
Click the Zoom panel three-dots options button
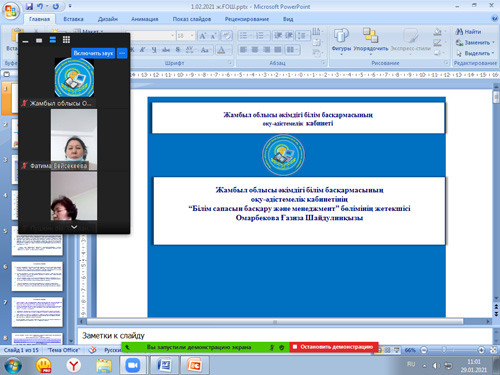[122, 53]
